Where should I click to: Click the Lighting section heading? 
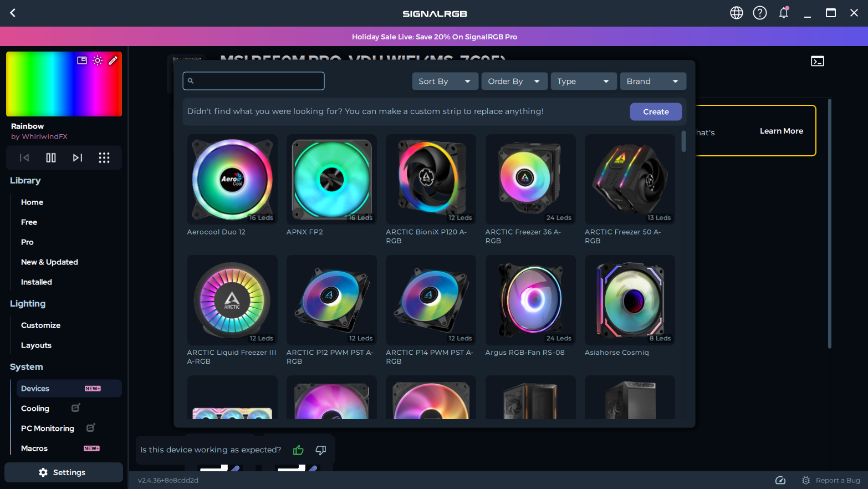[28, 304]
